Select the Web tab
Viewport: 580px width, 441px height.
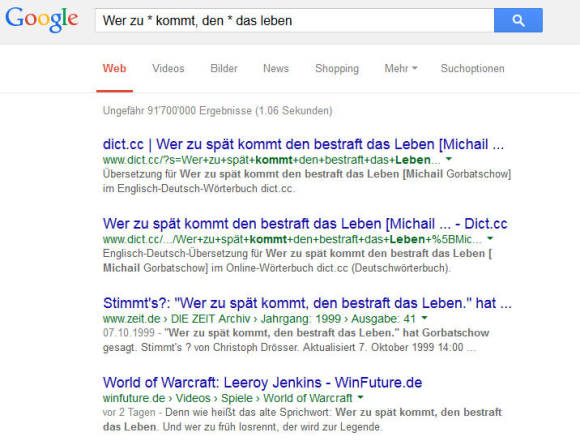point(114,69)
